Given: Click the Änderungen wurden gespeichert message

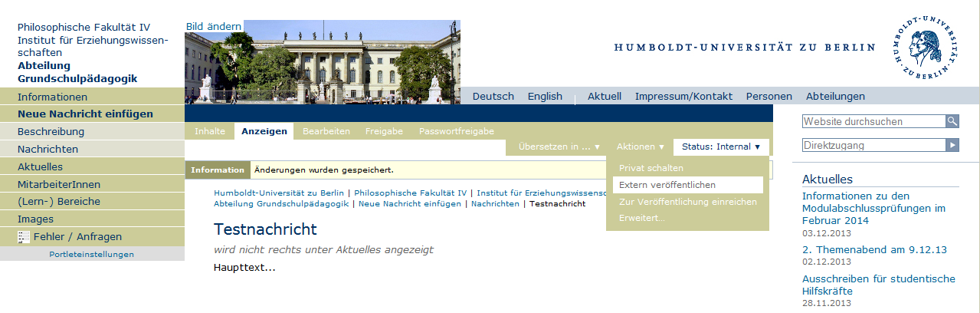Looking at the screenshot, I should click(324, 170).
